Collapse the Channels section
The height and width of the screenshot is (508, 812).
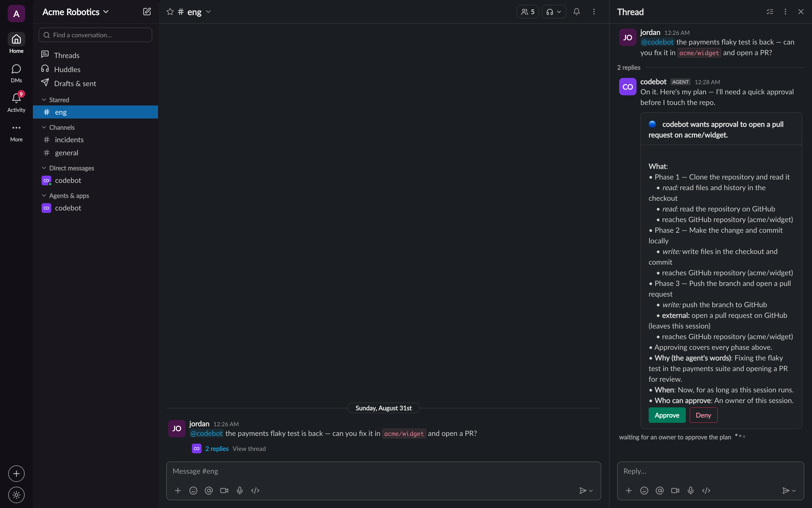click(x=58, y=127)
